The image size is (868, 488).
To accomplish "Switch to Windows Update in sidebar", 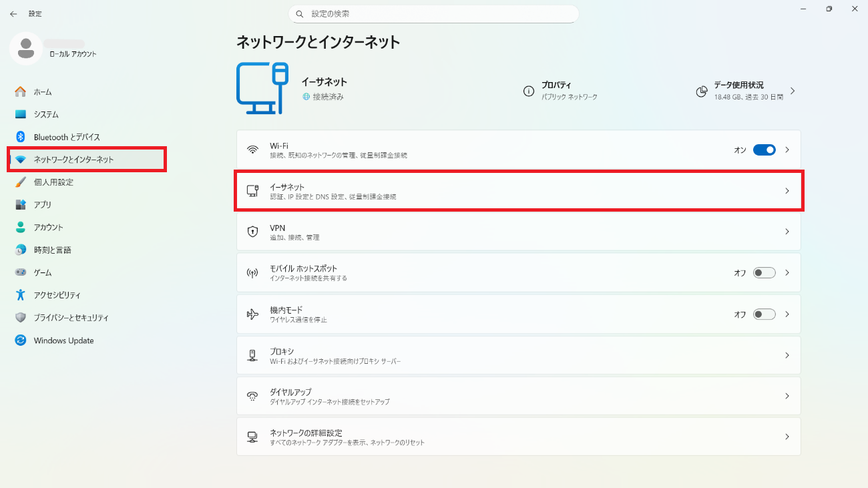I will click(x=63, y=340).
